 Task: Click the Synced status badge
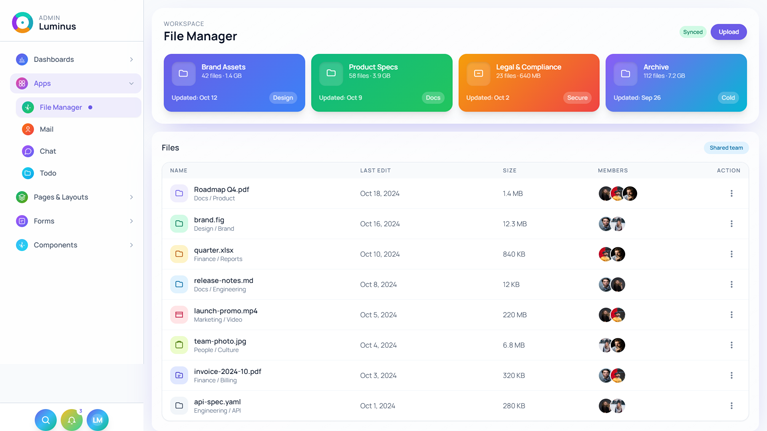692,32
